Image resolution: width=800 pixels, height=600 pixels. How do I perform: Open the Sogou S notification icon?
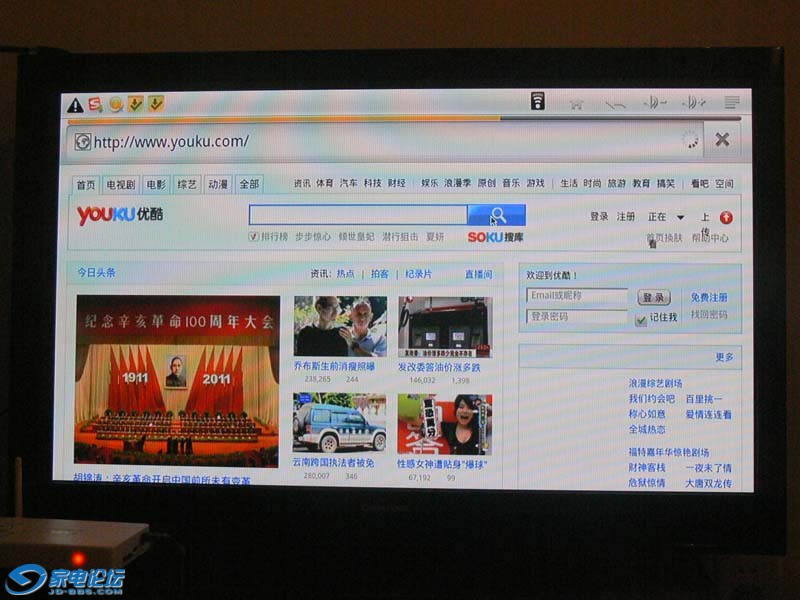click(x=95, y=104)
